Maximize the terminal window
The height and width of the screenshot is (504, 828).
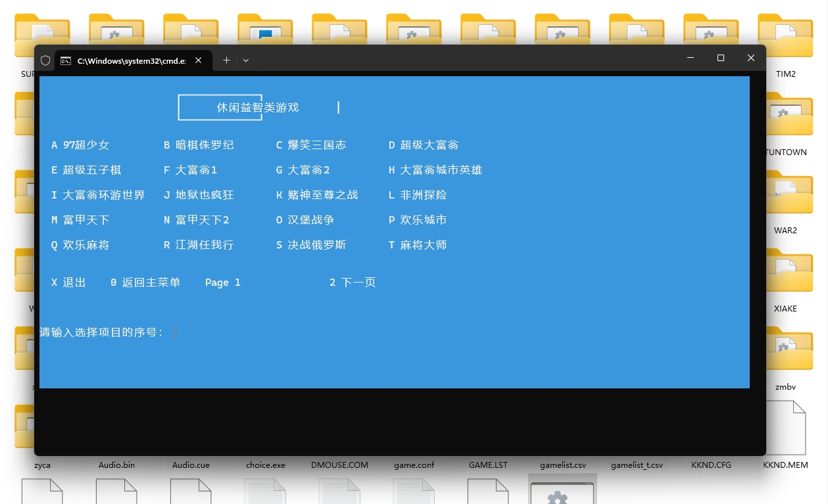[721, 58]
